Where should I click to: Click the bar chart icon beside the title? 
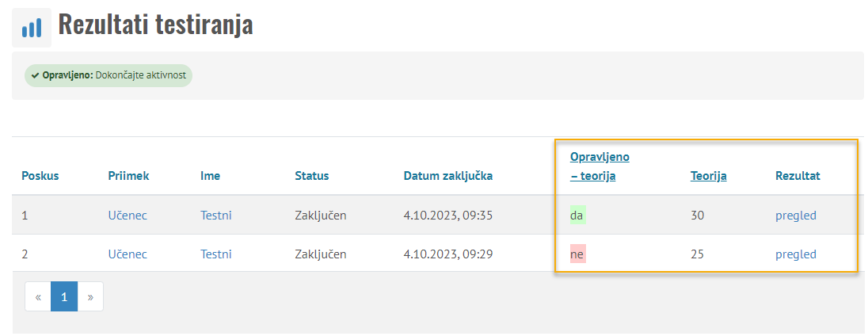pyautogui.click(x=32, y=29)
